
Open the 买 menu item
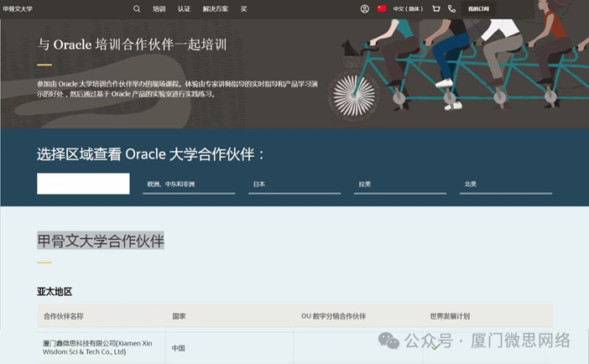pos(244,8)
